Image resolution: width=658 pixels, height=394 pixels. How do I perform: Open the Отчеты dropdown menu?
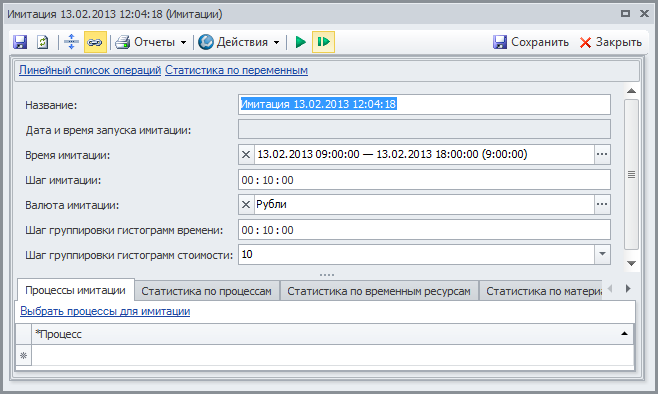point(183,42)
